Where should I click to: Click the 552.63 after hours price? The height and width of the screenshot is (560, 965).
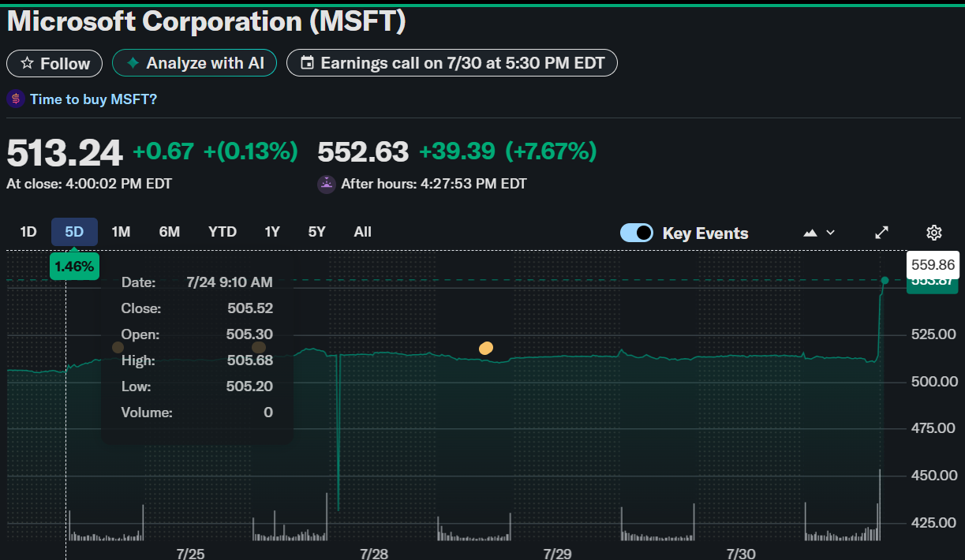click(363, 151)
